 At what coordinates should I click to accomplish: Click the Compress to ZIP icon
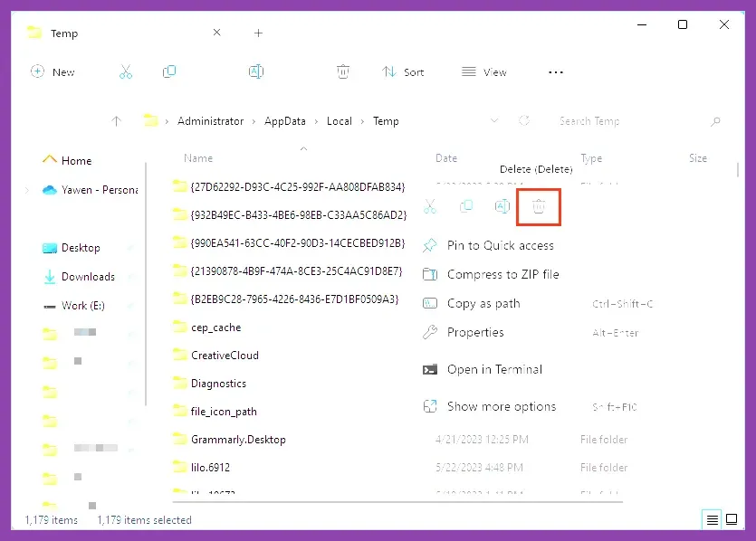coord(429,275)
